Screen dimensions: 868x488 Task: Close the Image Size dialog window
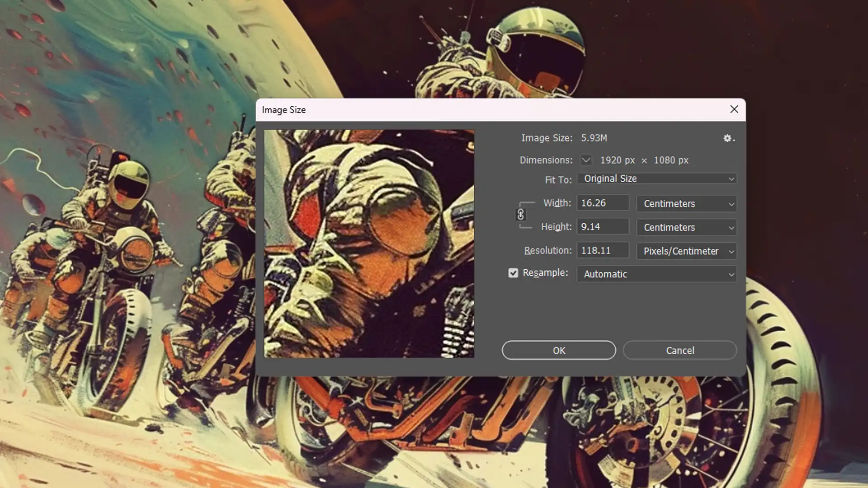734,109
